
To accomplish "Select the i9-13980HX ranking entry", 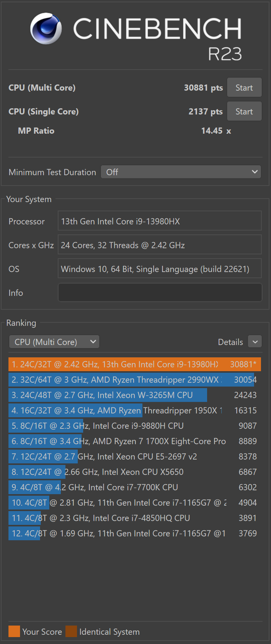I will pos(135,364).
